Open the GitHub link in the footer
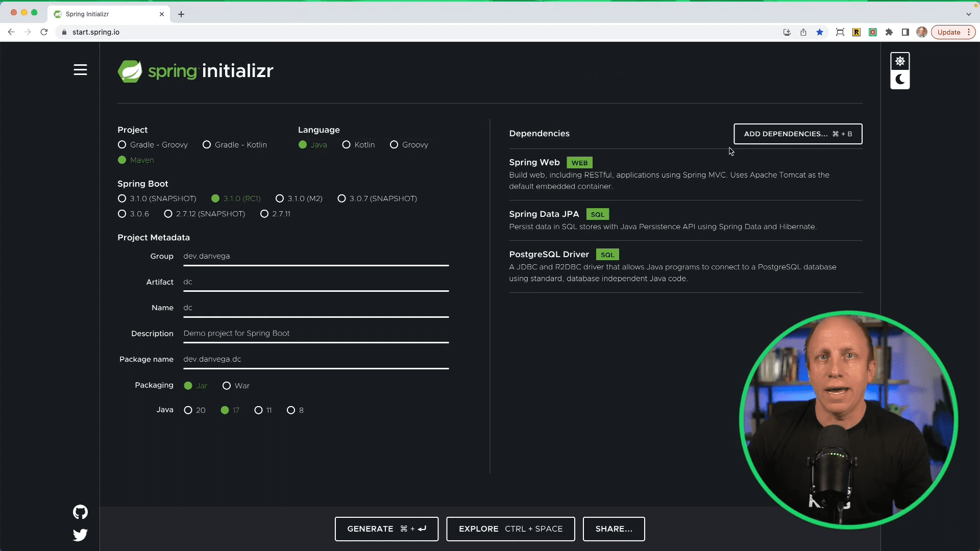980x551 pixels. point(80,512)
